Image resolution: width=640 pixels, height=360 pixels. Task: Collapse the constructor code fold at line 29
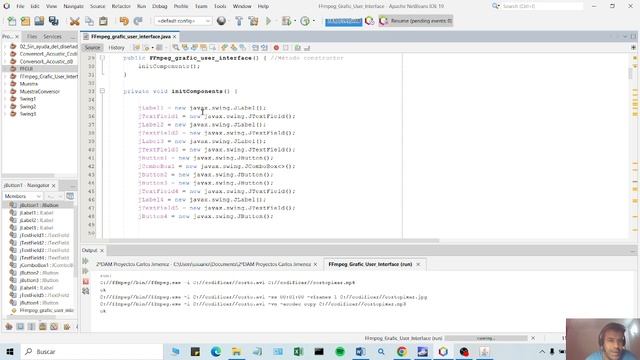[x=102, y=58]
